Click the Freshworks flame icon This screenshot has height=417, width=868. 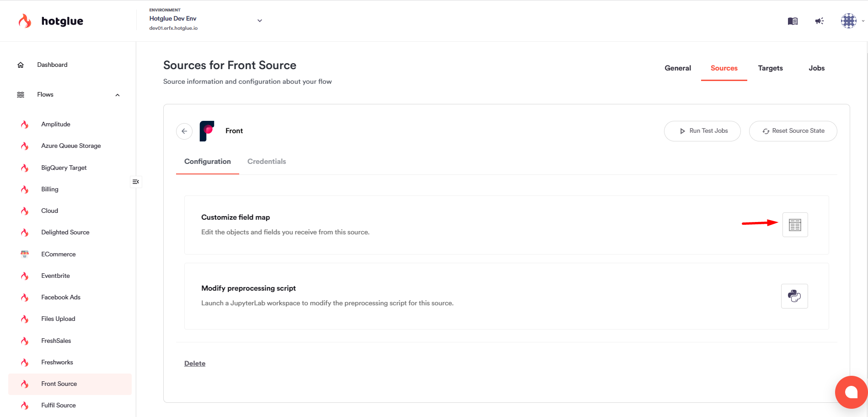click(25, 363)
